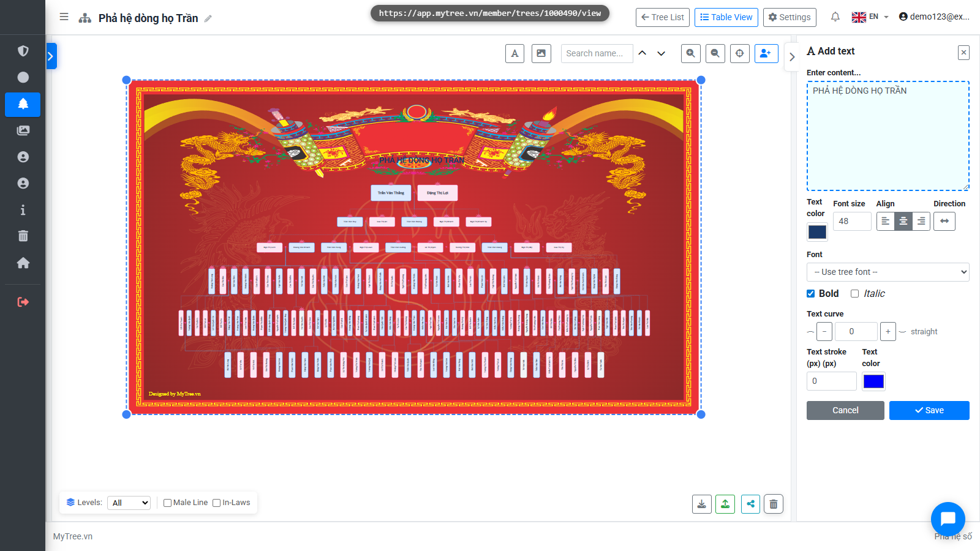
Task: Toggle the Bold checkbox
Action: click(x=811, y=294)
